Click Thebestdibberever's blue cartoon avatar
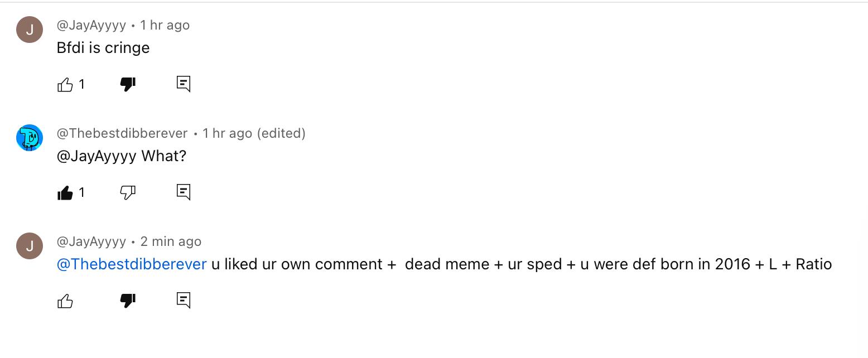The width and height of the screenshot is (868, 358). click(x=30, y=138)
